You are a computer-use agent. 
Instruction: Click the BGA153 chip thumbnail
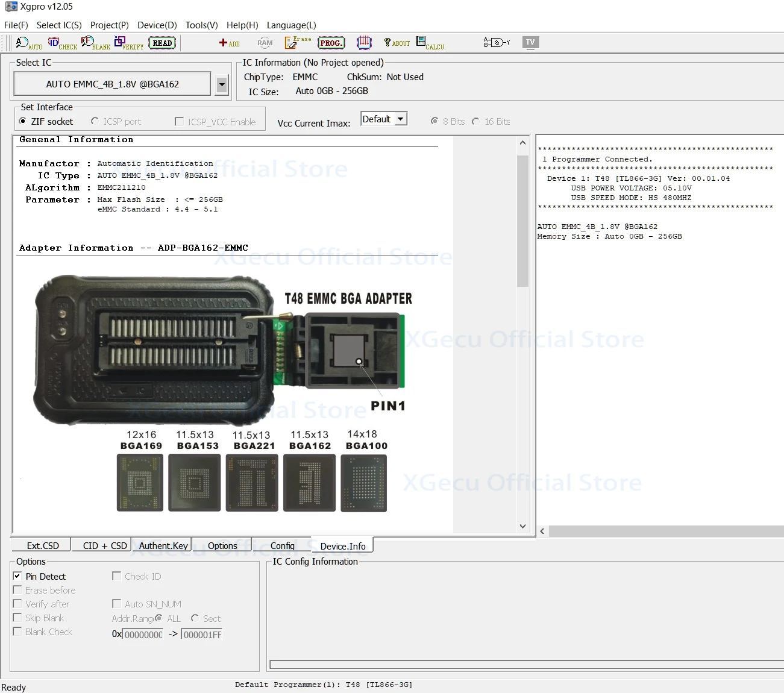(x=195, y=483)
